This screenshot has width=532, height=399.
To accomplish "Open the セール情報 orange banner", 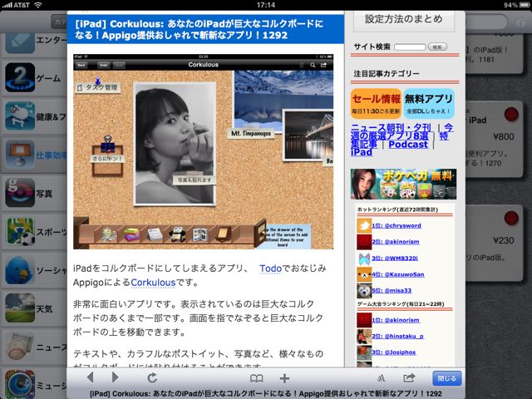I will point(376,103).
